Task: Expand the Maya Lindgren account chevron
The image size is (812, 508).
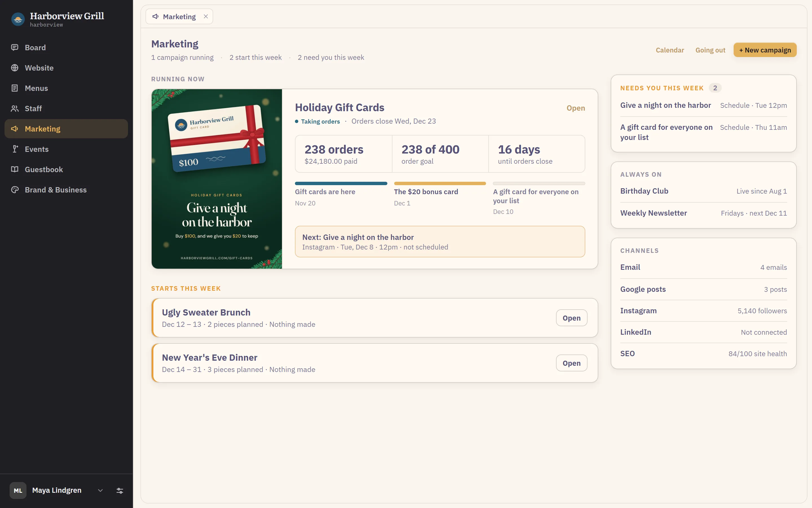Action: pos(100,491)
